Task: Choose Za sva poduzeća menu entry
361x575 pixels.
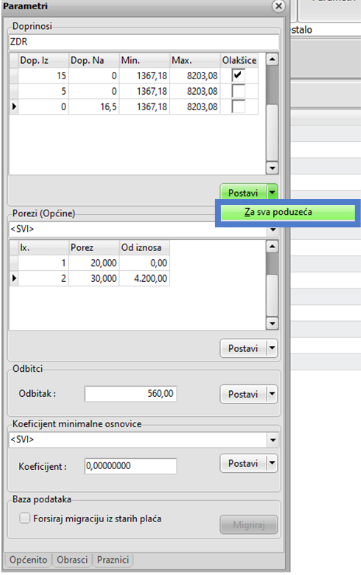Action: 287,212
